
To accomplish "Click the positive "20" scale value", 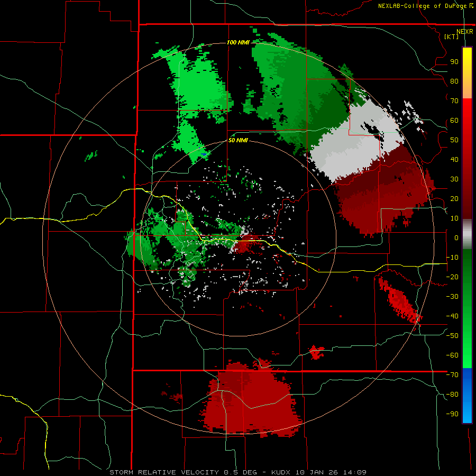I will pyautogui.click(x=454, y=199).
